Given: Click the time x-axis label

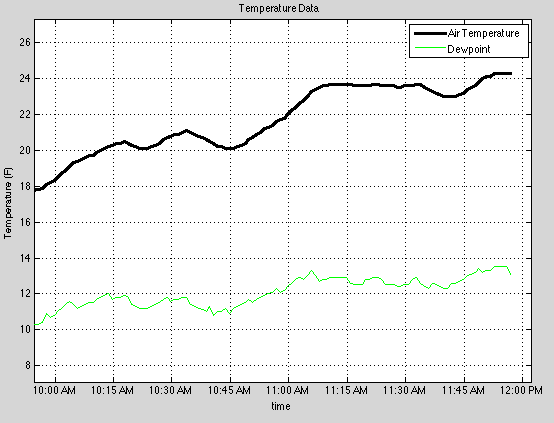Looking at the screenshot, I should pos(281,406).
